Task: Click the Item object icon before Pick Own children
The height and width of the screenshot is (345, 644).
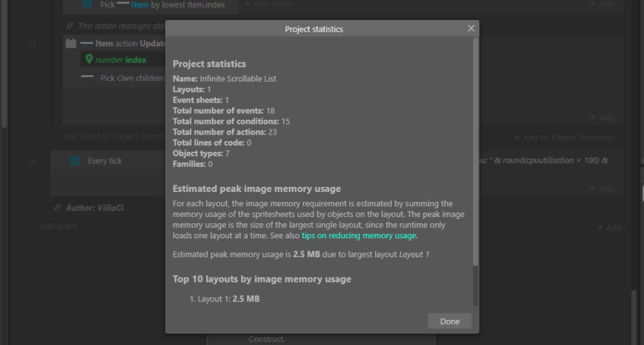Action: coord(87,77)
